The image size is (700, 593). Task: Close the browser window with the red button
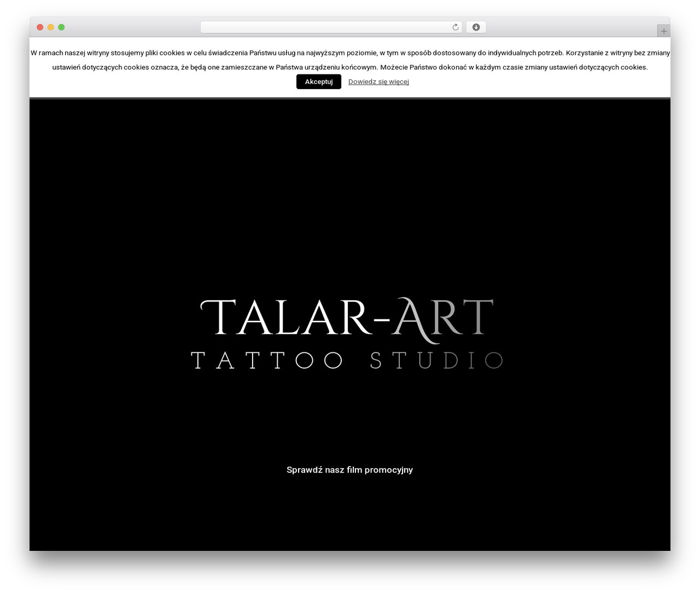[40, 27]
